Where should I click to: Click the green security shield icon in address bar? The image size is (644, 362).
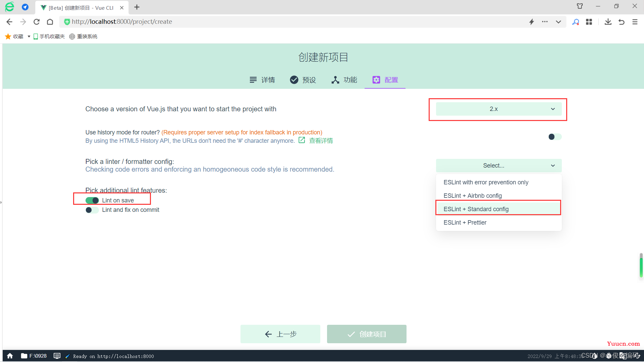[x=67, y=22]
